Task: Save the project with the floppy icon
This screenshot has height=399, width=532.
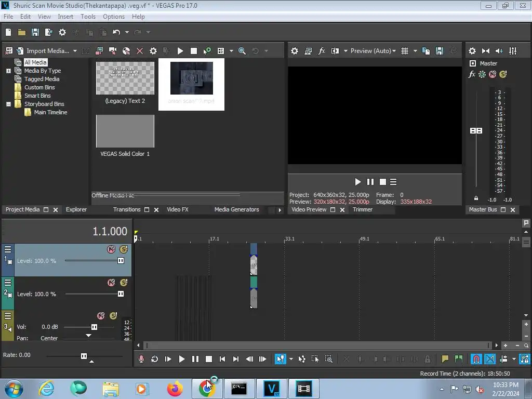Action: tap(35, 32)
